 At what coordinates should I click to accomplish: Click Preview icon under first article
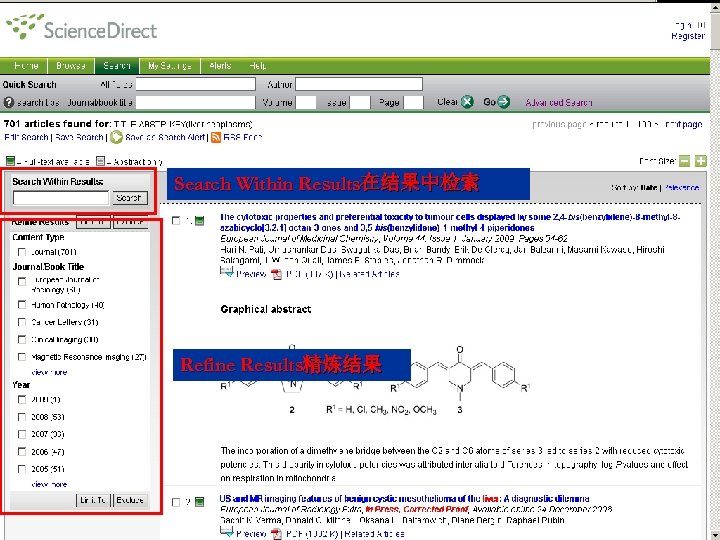[227, 273]
